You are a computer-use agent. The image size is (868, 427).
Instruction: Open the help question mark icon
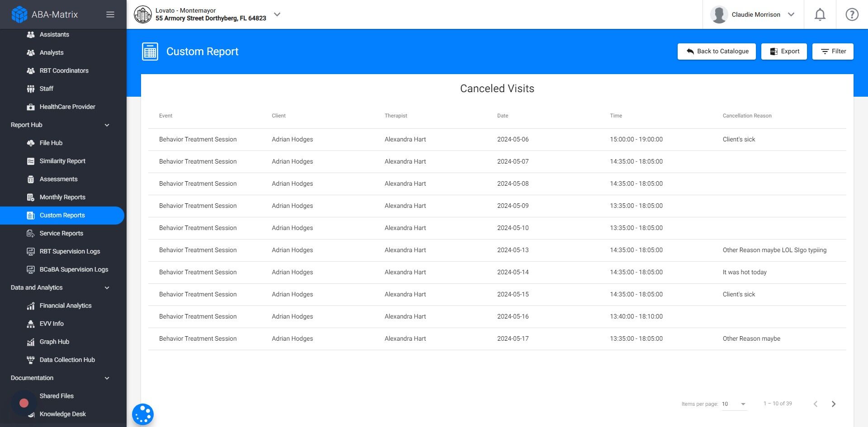tap(852, 14)
